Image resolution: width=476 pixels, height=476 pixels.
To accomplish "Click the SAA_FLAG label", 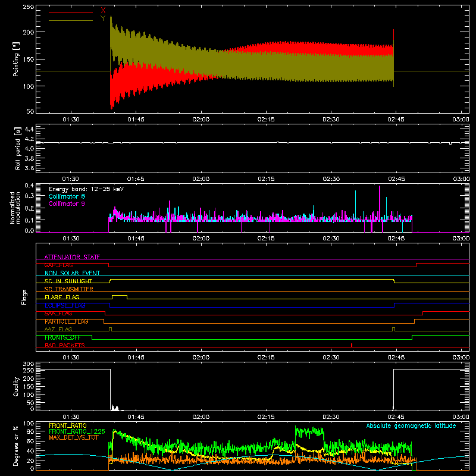I will click(x=58, y=314).
